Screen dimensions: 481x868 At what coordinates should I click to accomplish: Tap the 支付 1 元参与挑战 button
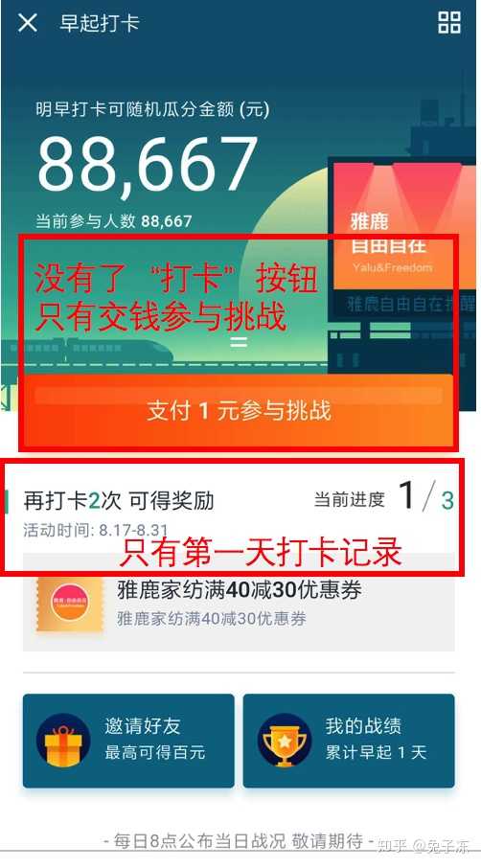tap(239, 410)
